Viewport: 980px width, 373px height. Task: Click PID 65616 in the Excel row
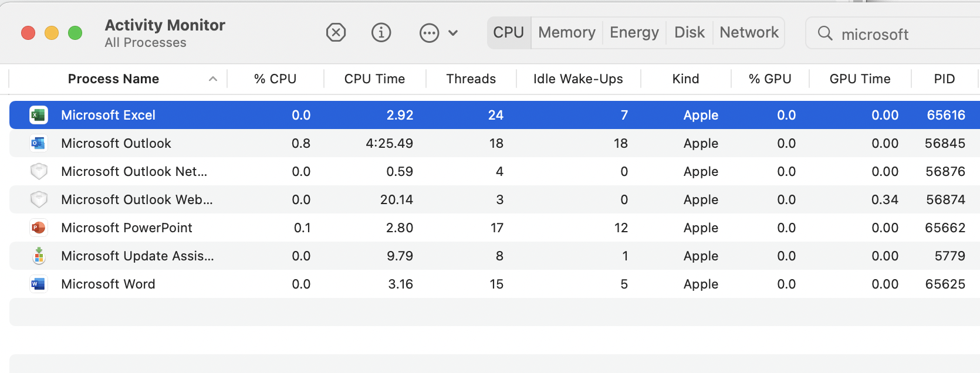[946, 115]
